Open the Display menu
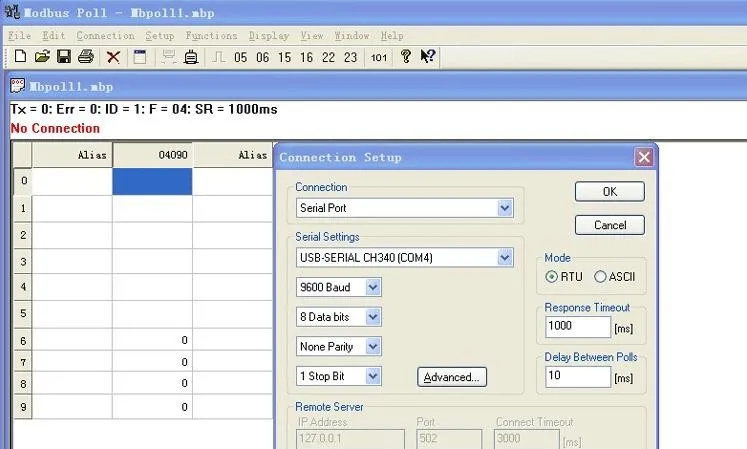The width and height of the screenshot is (747, 449). coord(269,36)
